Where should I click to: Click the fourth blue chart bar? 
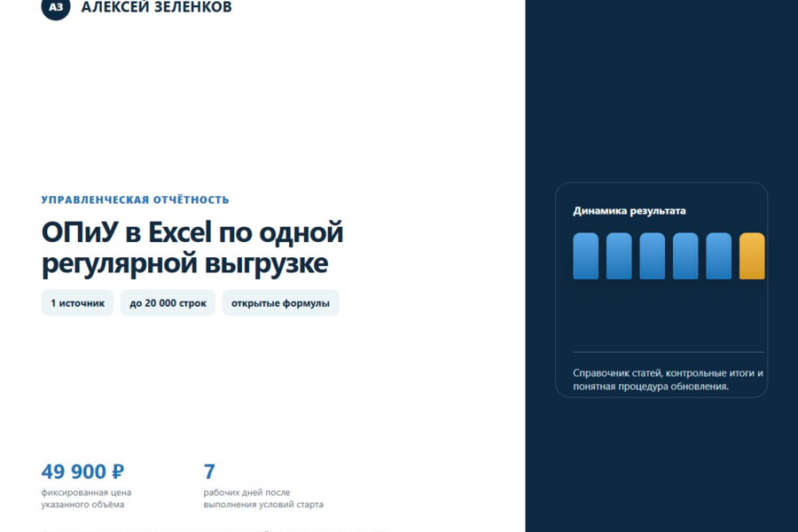pyautogui.click(x=685, y=256)
